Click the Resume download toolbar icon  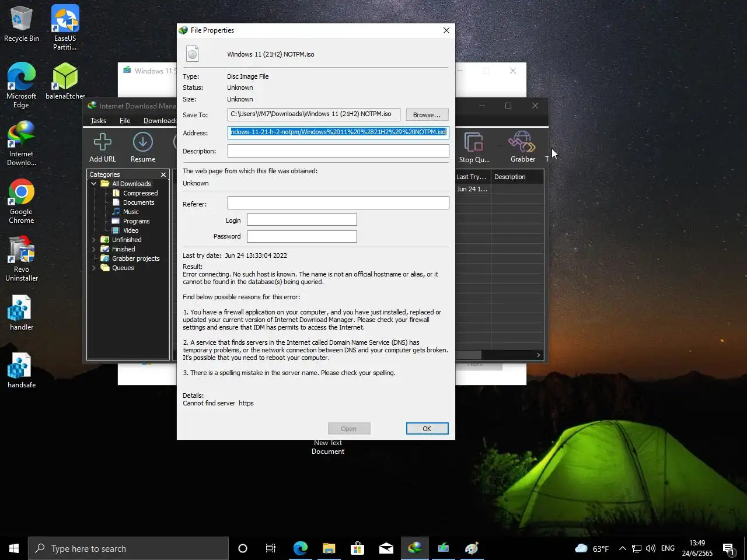[x=143, y=147]
